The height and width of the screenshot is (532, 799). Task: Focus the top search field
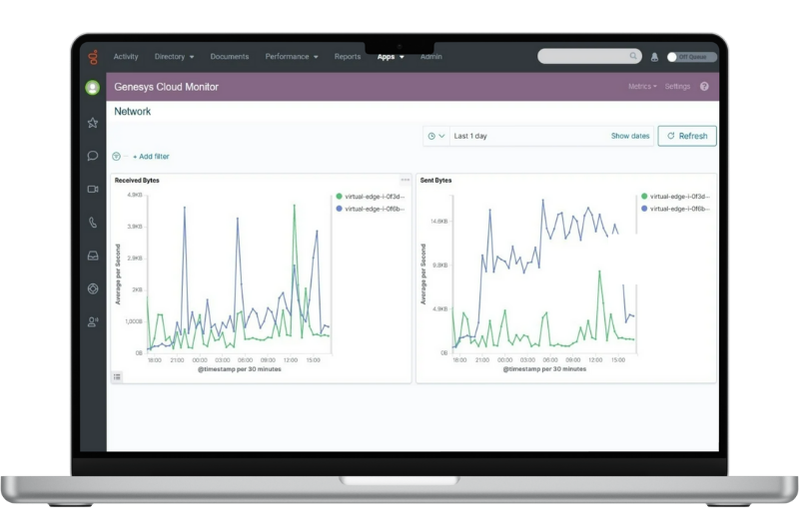pyautogui.click(x=589, y=57)
